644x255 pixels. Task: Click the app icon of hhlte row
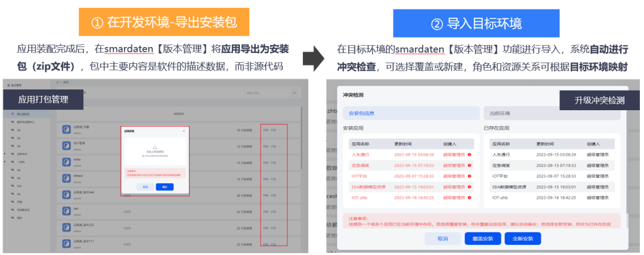pyautogui.click(x=67, y=161)
